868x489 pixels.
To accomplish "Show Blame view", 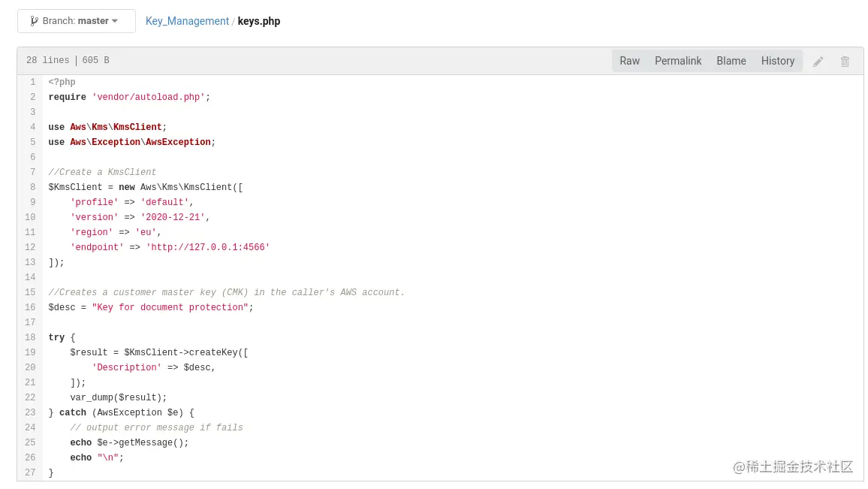I will coord(731,61).
